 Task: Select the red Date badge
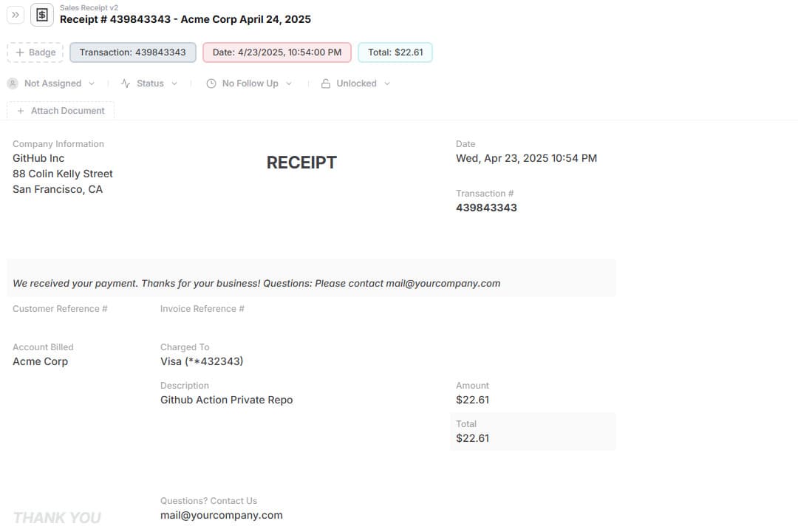pos(277,52)
